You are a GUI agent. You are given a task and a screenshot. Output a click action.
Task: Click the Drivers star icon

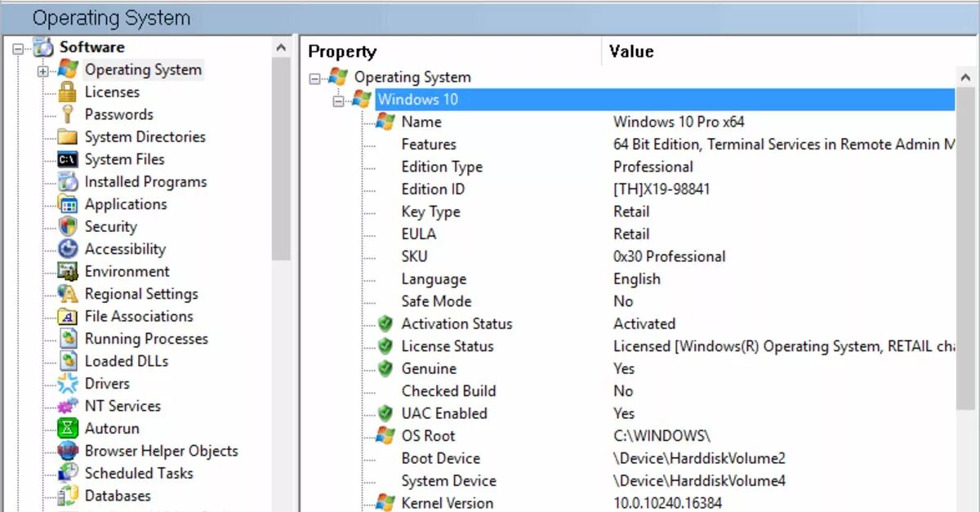[x=69, y=383]
